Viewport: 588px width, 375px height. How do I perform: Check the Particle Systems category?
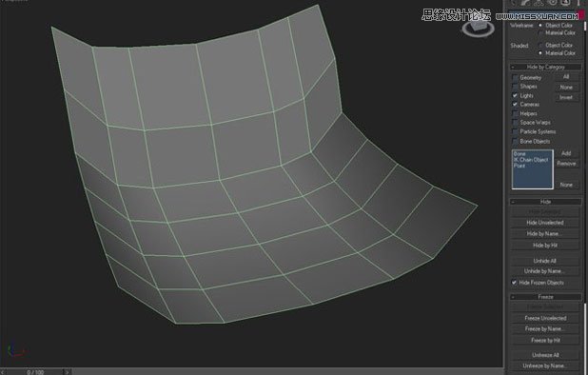pos(515,131)
